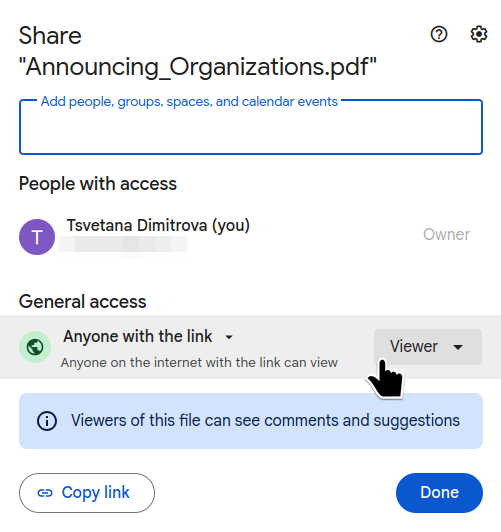Click the Copy link button
The height and width of the screenshot is (532, 501).
(87, 493)
